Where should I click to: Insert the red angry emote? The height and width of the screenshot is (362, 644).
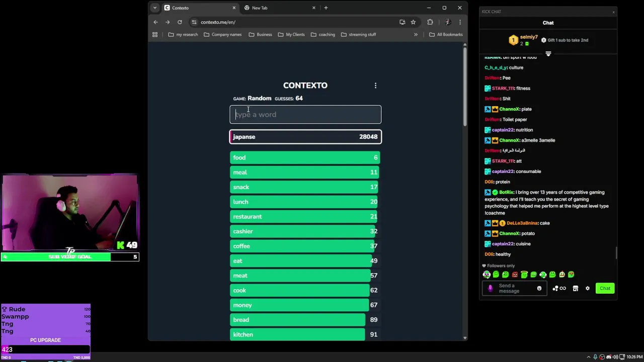[x=515, y=275]
